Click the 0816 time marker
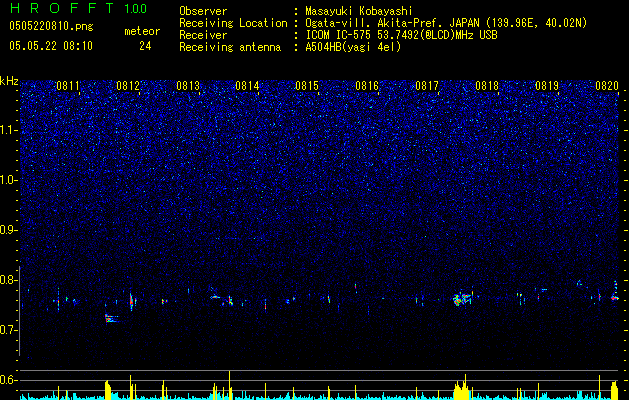Viewport: 629px width, 400px height. (x=367, y=86)
